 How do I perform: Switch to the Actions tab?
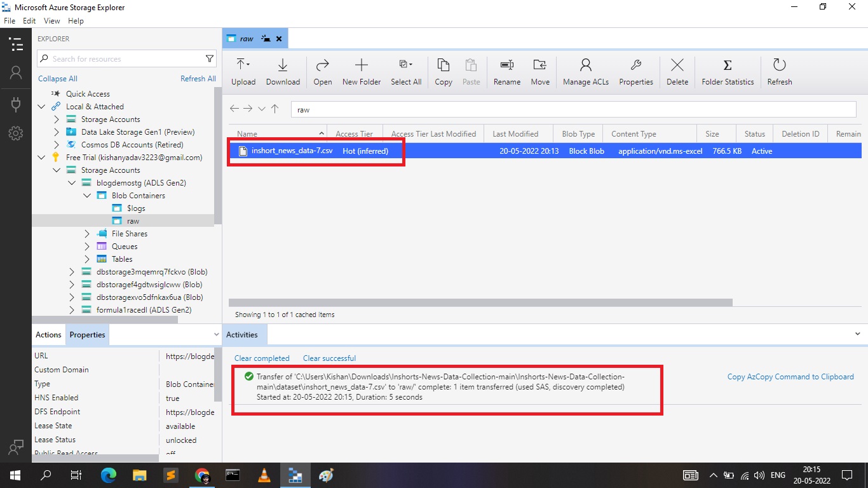(x=48, y=335)
